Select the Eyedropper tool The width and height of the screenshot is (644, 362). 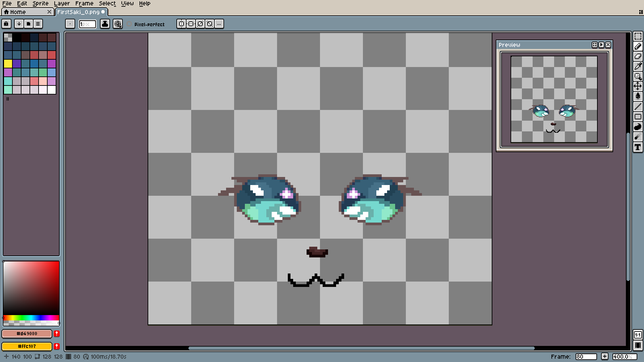point(638,66)
